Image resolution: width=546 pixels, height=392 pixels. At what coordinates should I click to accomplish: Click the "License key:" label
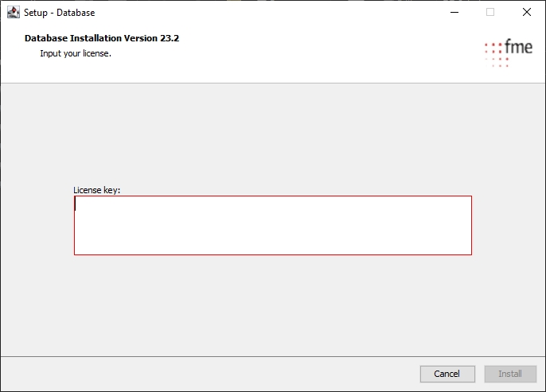click(96, 190)
